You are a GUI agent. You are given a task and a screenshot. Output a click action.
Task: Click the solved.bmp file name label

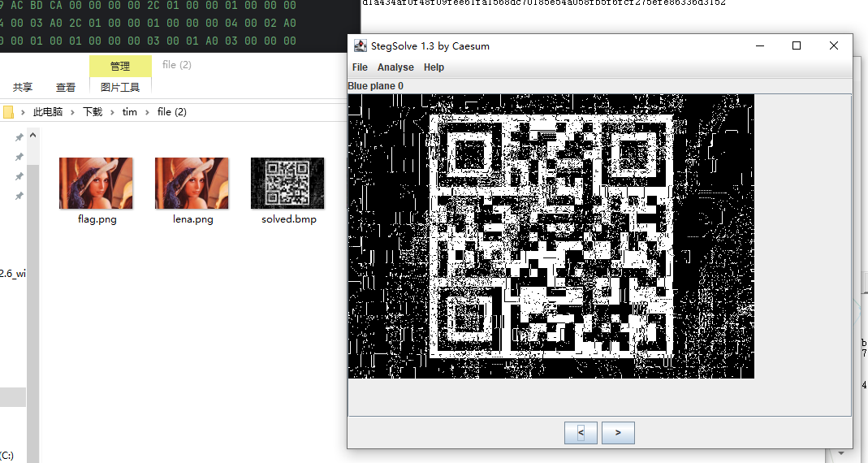pos(289,219)
